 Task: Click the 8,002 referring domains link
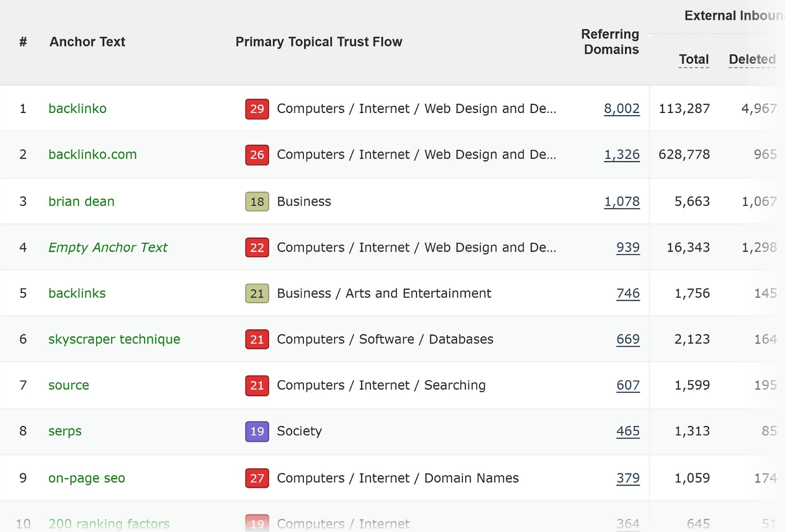(x=622, y=108)
